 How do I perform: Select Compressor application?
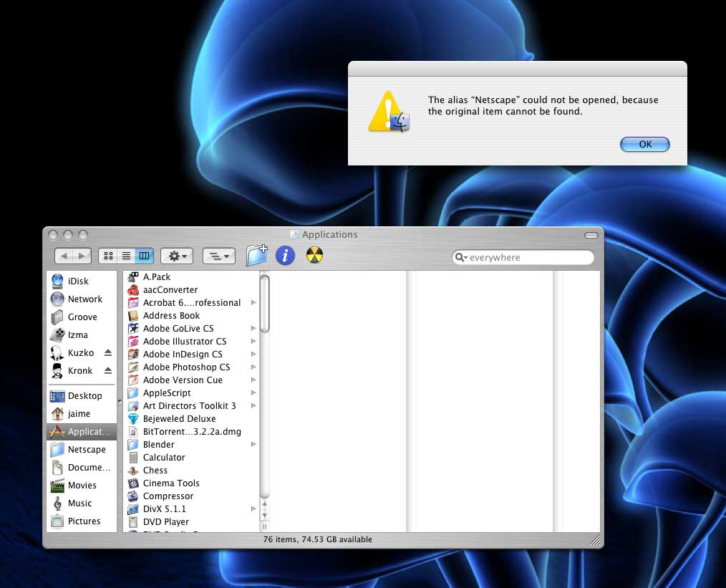point(192,496)
